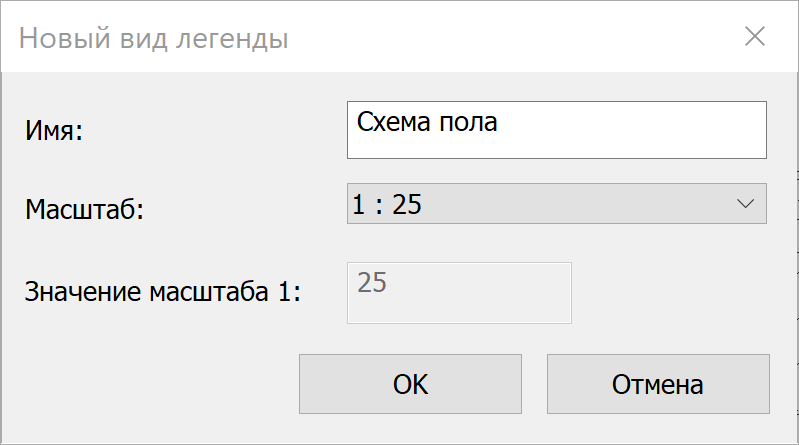
Task: Select the 1 : 25 scale combo box
Action: (556, 204)
